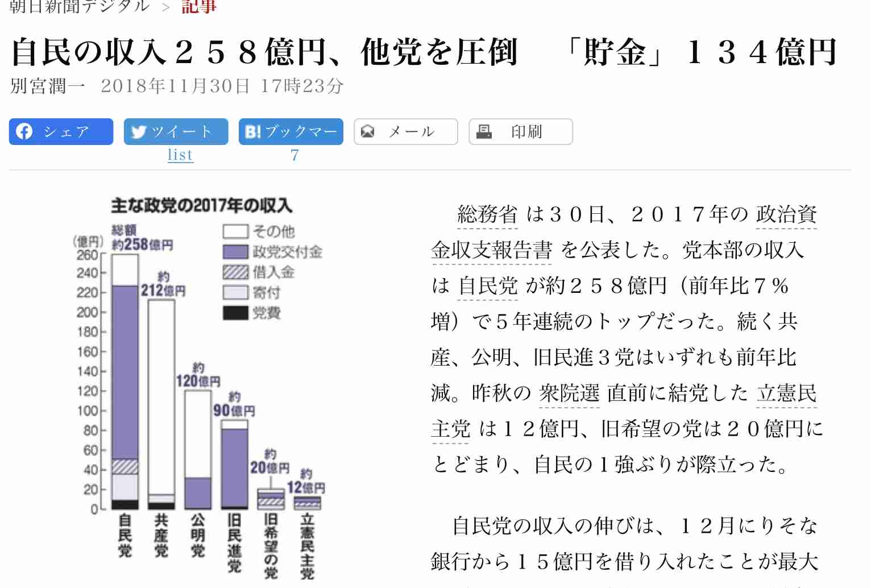The height and width of the screenshot is (588, 871).
Task: Click the mail envelope icon
Action: click(x=368, y=132)
